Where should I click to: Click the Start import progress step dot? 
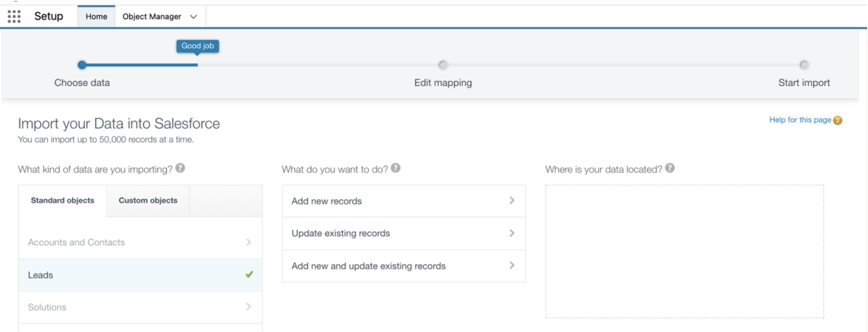coord(804,65)
